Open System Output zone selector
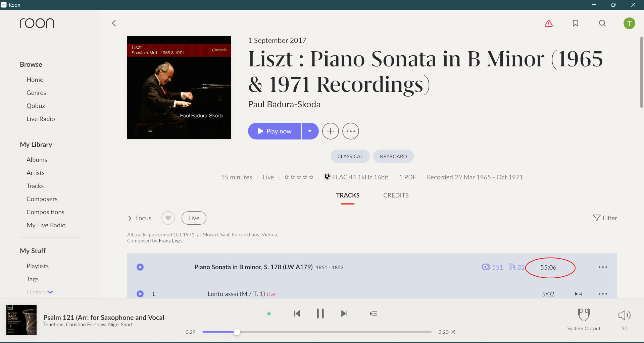 click(584, 320)
